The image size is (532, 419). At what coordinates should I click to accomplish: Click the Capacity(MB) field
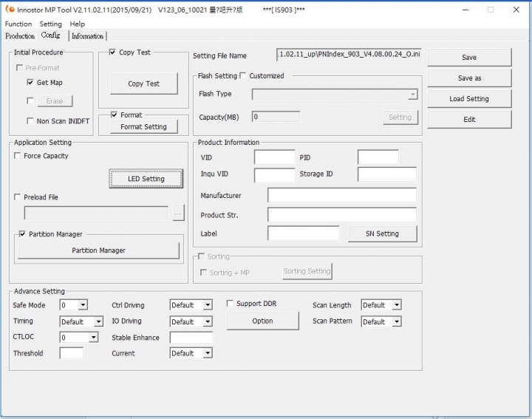pos(276,117)
